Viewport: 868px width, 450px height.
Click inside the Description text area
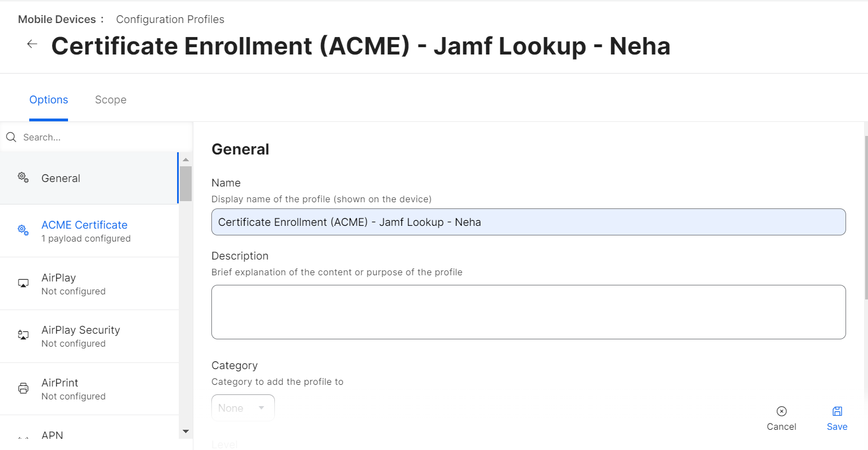528,312
